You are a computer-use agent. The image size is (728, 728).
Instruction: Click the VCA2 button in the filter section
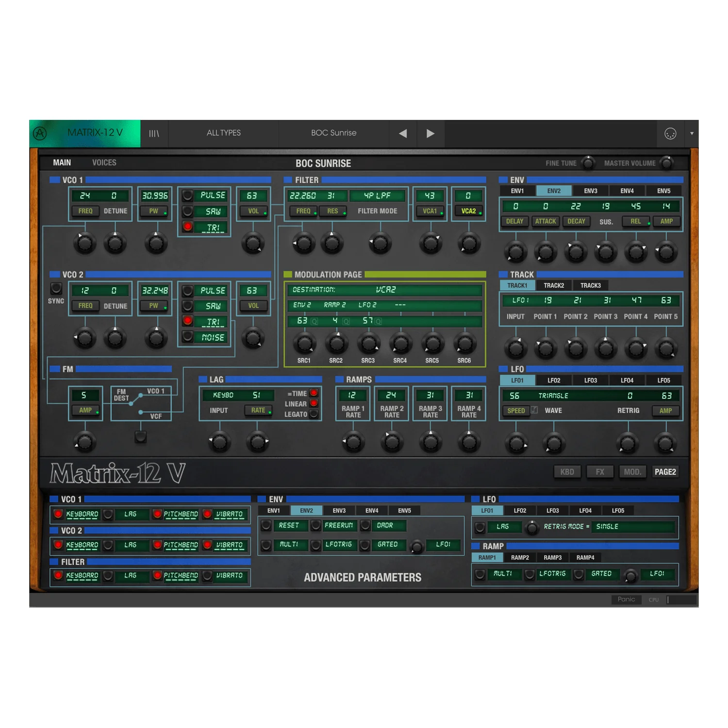click(469, 211)
